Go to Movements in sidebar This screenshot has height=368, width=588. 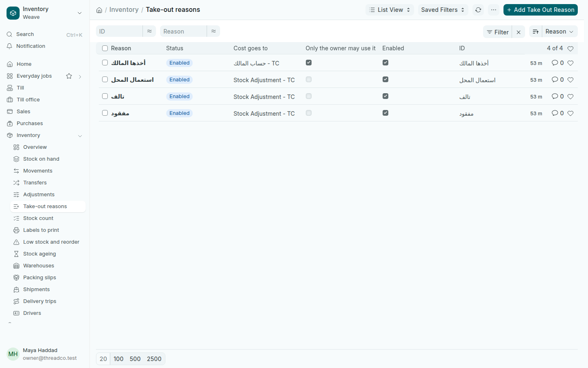point(48,171)
